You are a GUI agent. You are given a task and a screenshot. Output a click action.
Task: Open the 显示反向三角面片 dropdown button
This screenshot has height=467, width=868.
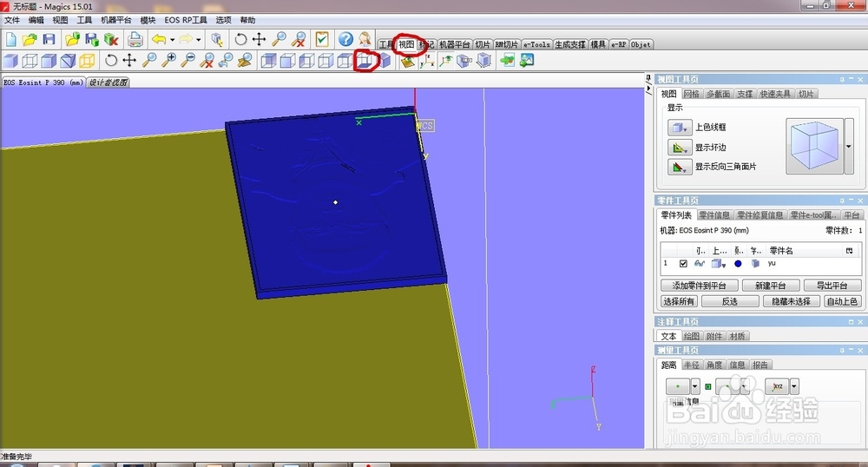click(680, 167)
